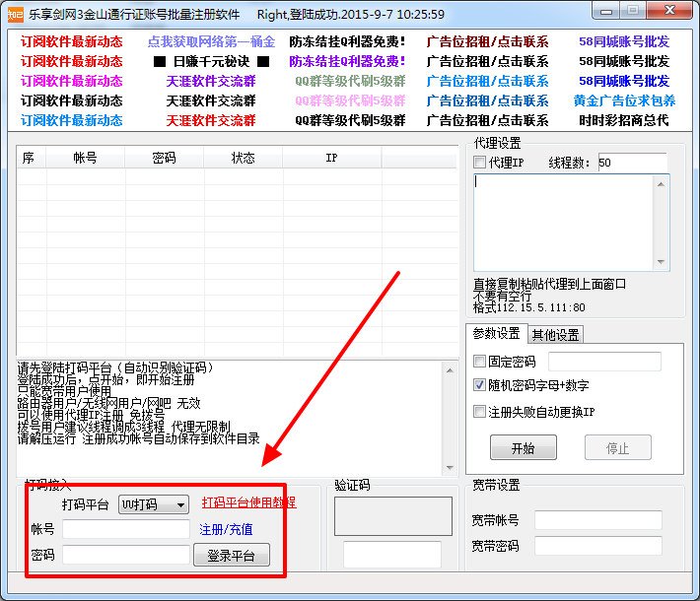Viewport: 700px width, 601px height.
Task: Minimize the registration software window
Action: pos(605,11)
